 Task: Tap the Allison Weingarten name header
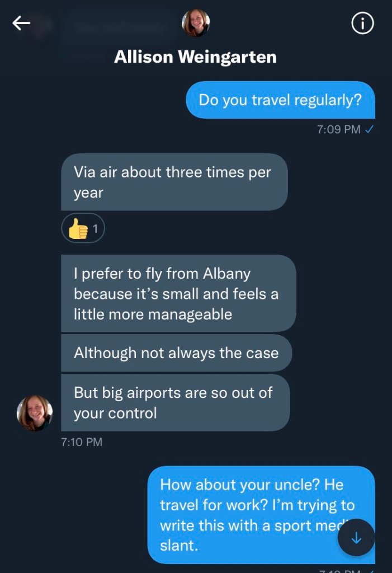click(195, 57)
